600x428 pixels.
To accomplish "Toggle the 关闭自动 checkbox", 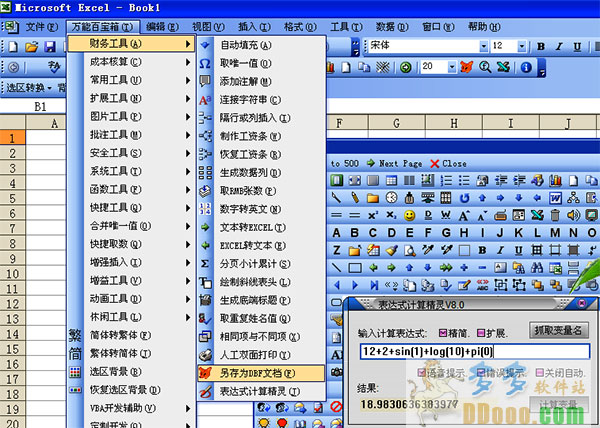I will [x=540, y=373].
